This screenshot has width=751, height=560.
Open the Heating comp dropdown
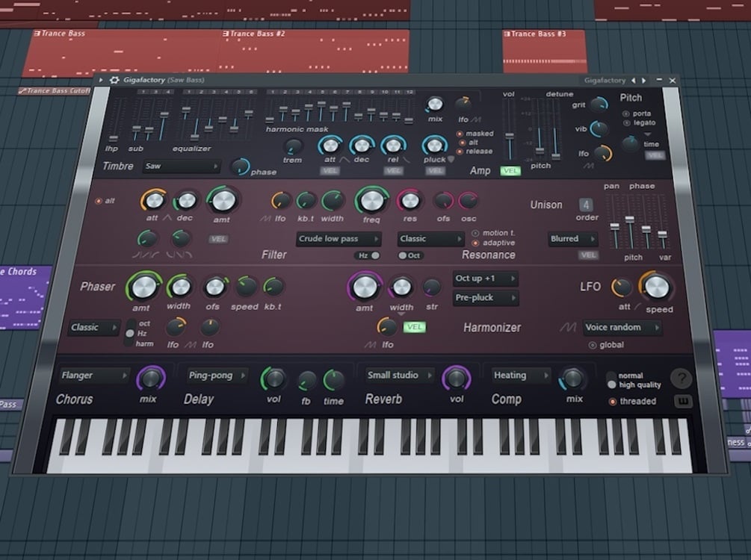[521, 376]
